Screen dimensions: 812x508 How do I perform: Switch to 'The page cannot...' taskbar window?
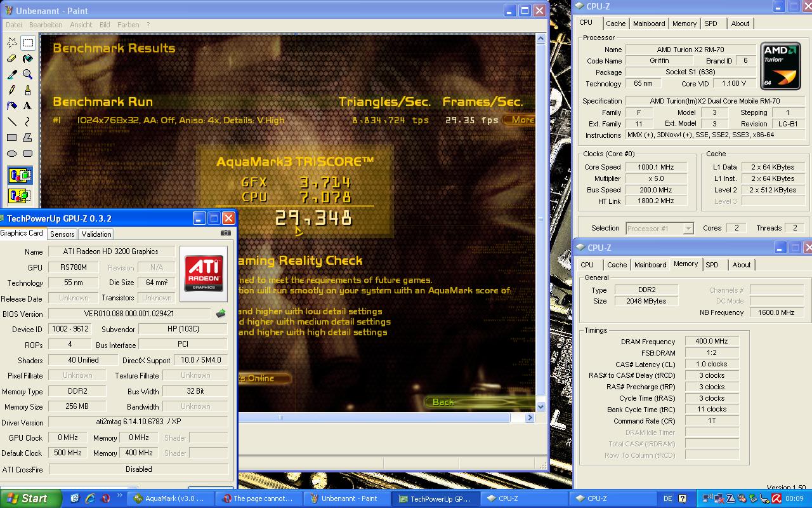(x=259, y=499)
